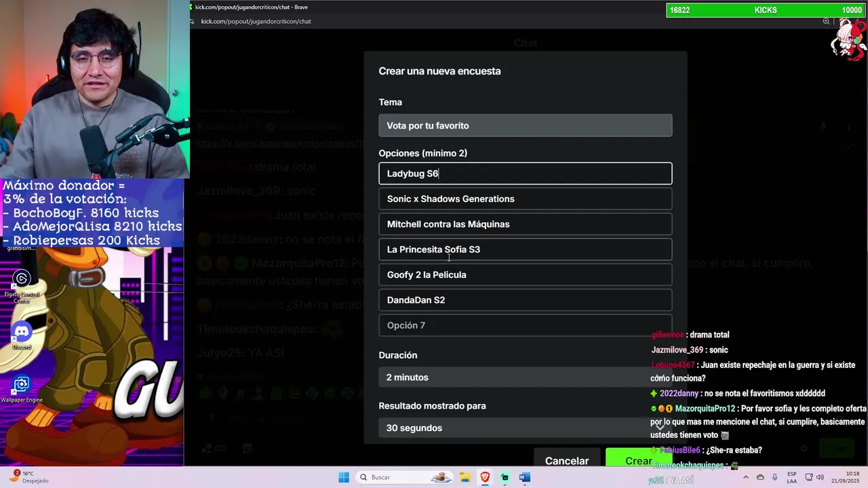This screenshot has height=488, width=868.
Task: Click the 'BochoBoyF. 8160 kicks' line
Action: [x=86, y=213]
